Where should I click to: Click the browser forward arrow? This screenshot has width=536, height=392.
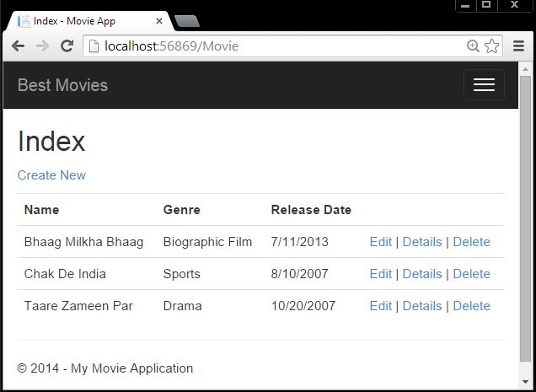(x=42, y=46)
